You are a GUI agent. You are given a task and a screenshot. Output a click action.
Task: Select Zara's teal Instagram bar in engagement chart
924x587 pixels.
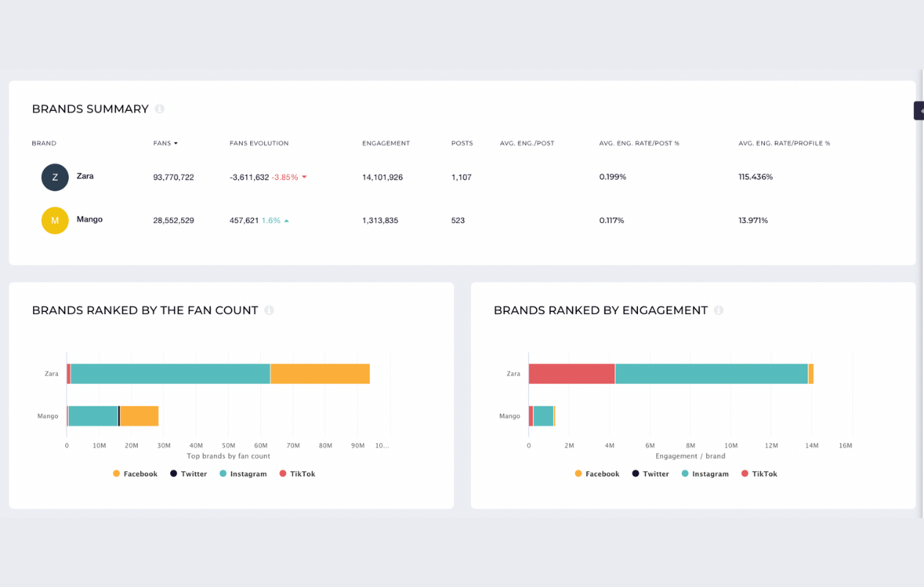point(711,373)
